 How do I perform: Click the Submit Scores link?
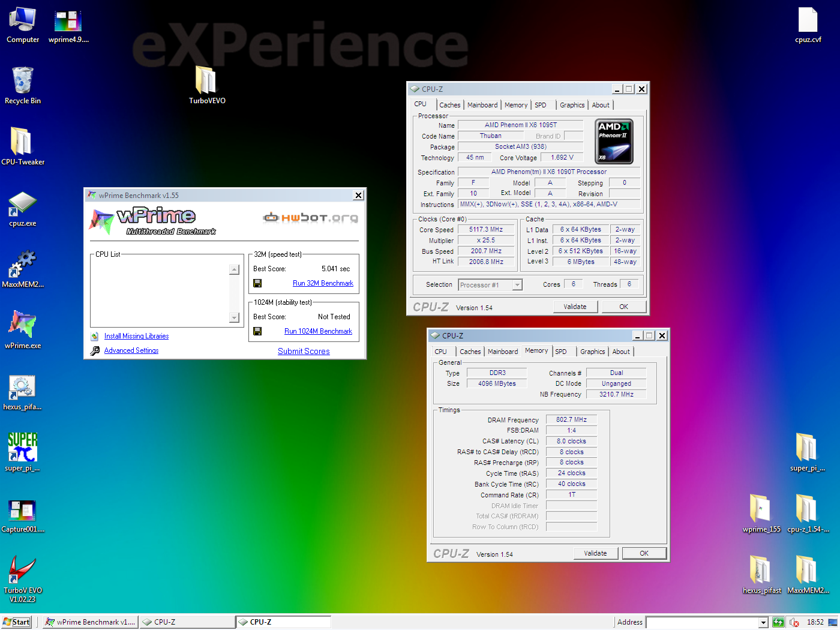304,352
